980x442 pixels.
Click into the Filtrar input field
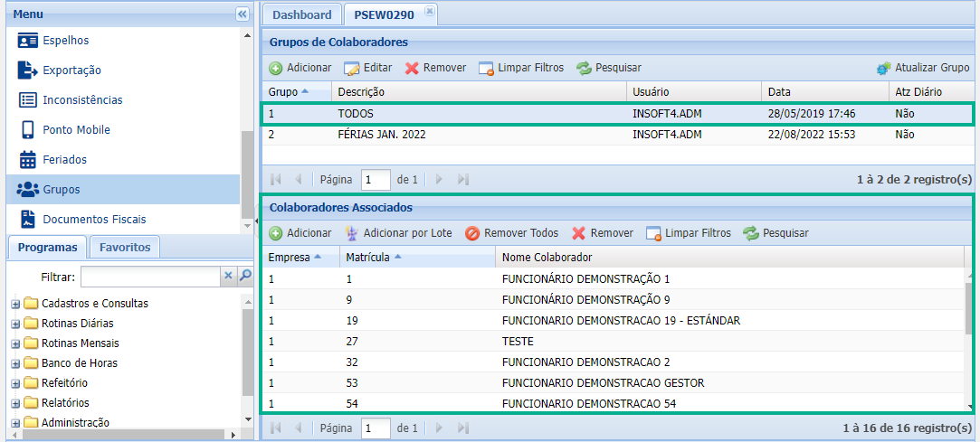150,276
